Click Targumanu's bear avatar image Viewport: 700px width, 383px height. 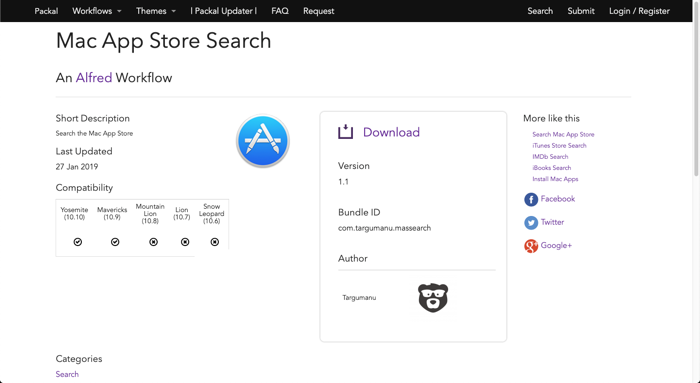click(433, 298)
